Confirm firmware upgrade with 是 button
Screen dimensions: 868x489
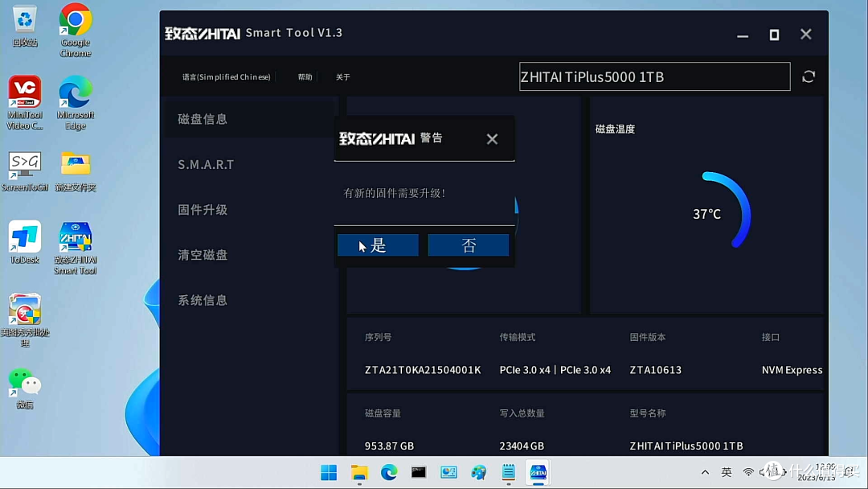click(x=378, y=244)
